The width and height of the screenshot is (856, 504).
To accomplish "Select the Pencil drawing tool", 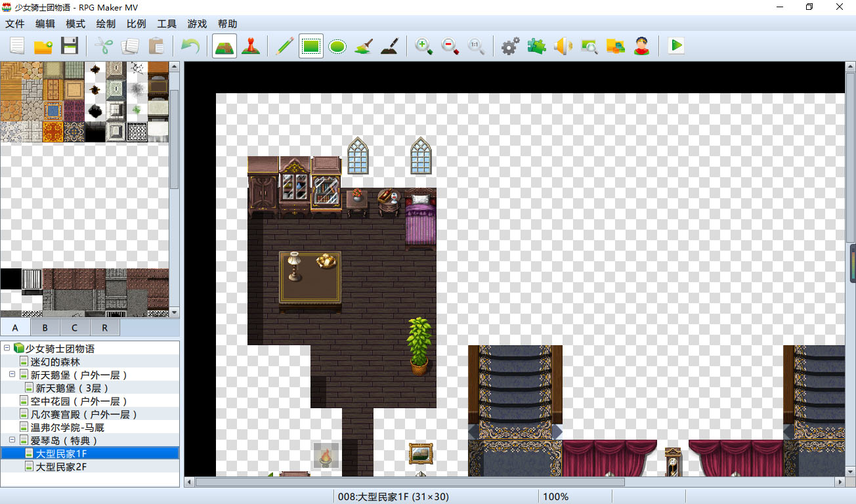I will 285,46.
